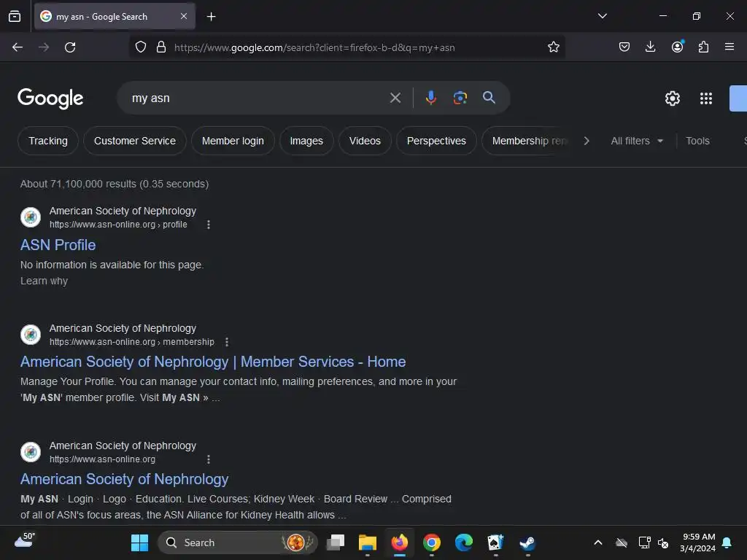Open the extensions puzzle icon
Screen dimensions: 747x560
click(x=703, y=47)
